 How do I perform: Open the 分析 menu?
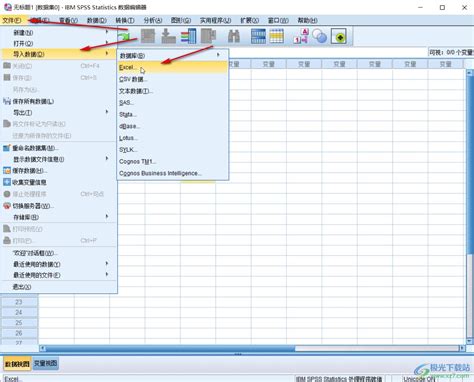153,20
